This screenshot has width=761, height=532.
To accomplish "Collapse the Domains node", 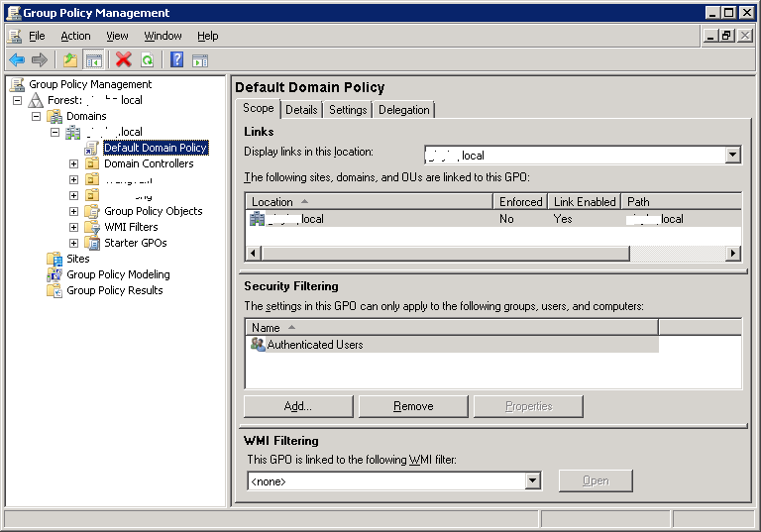I will (x=36, y=117).
